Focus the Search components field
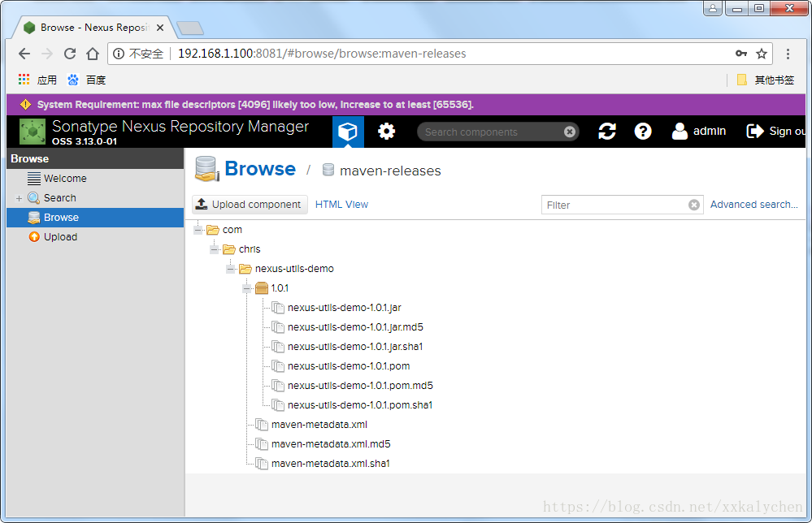 click(x=492, y=132)
